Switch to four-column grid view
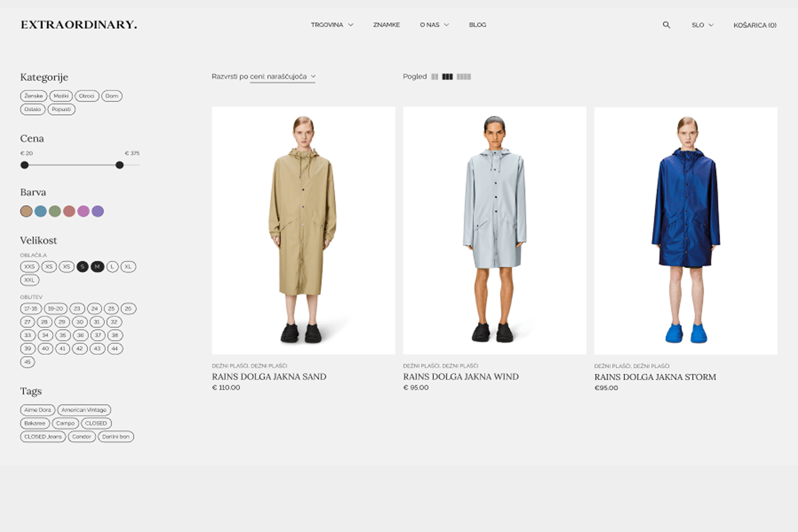Image resolution: width=798 pixels, height=532 pixels. [x=464, y=77]
